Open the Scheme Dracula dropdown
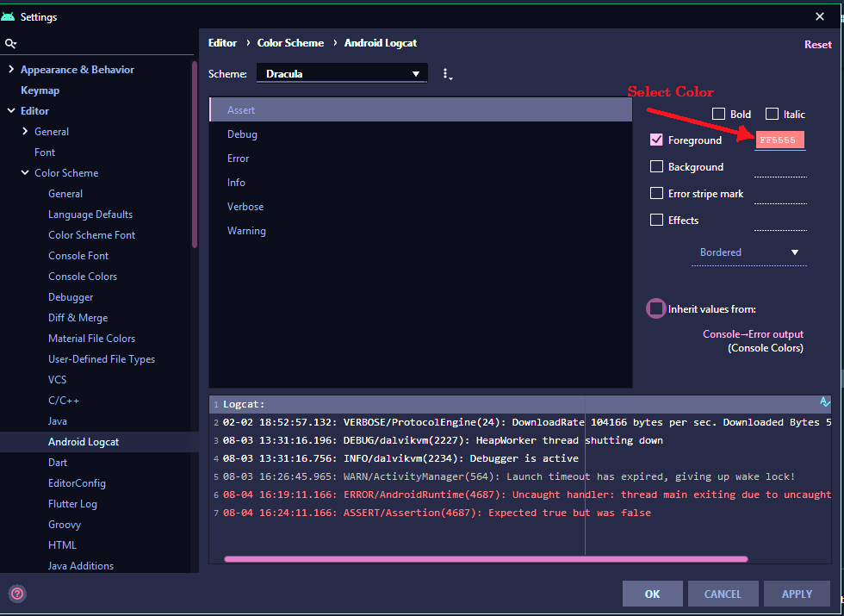Viewport: 844px width, 616px height. 342,74
